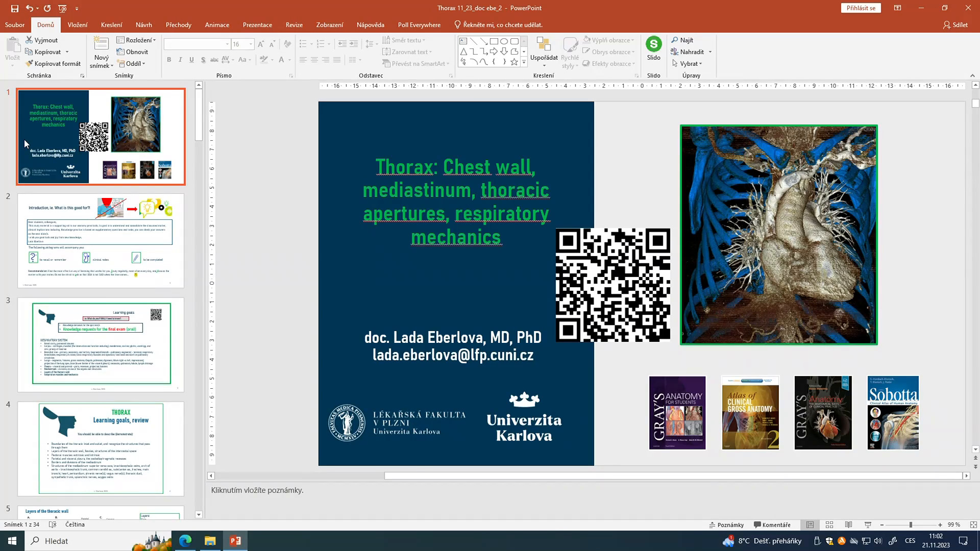Open bullets list dropdown
Image resolution: width=980 pixels, height=551 pixels.
(x=311, y=44)
